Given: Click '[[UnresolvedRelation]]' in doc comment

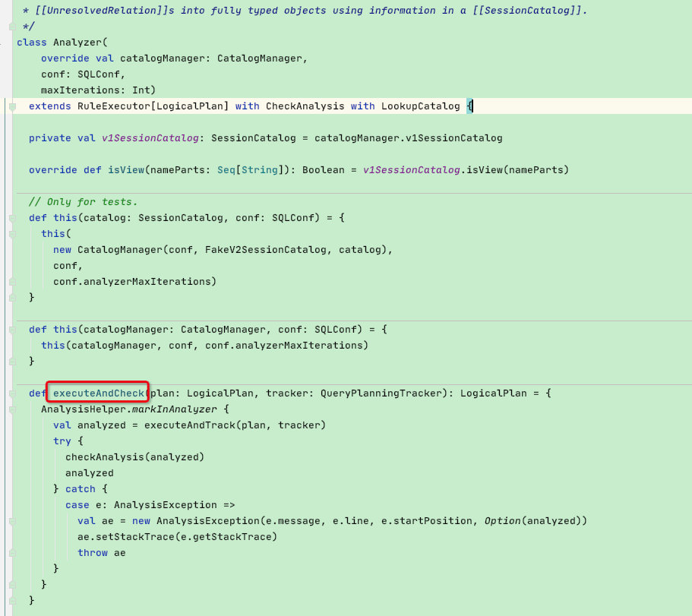Looking at the screenshot, I should pos(102,11).
